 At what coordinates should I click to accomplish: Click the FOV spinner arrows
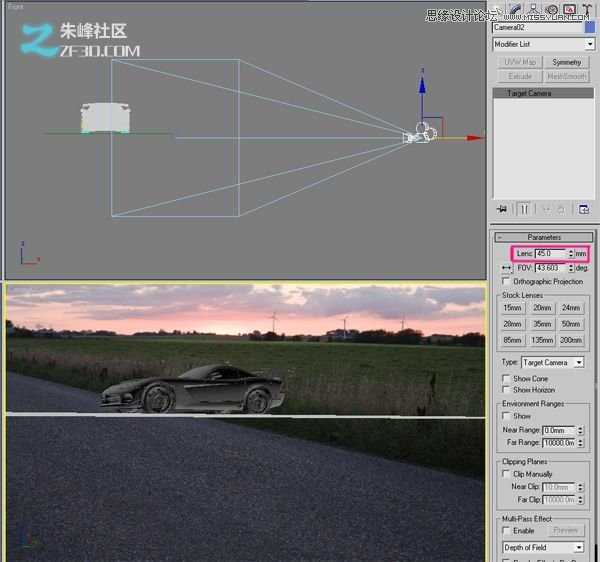tap(571, 268)
